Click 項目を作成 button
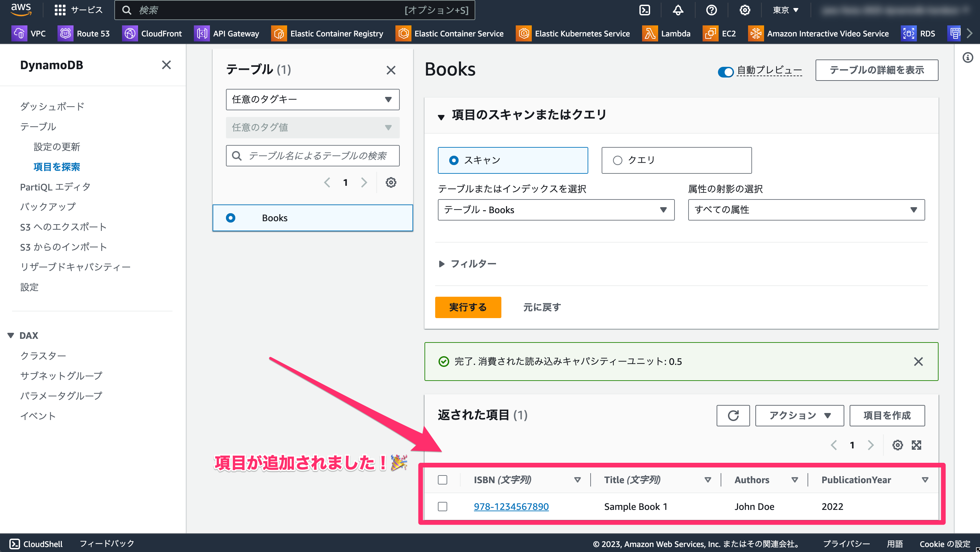 [887, 415]
